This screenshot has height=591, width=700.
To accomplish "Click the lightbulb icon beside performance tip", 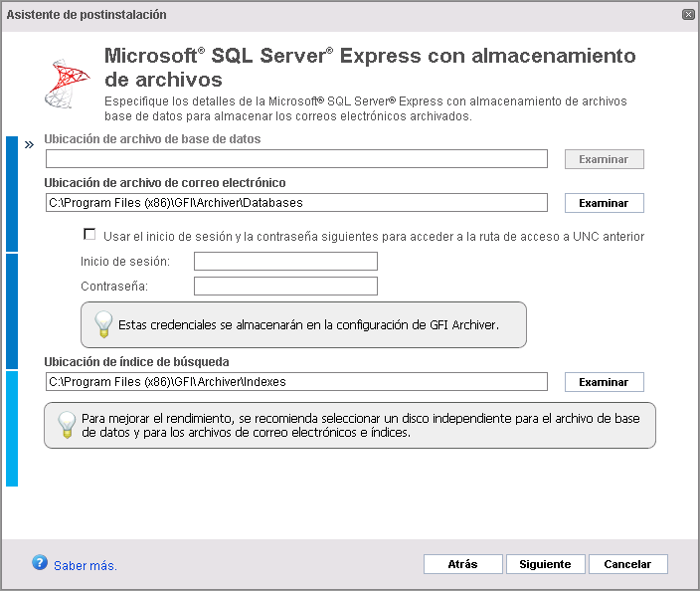I will click(67, 425).
